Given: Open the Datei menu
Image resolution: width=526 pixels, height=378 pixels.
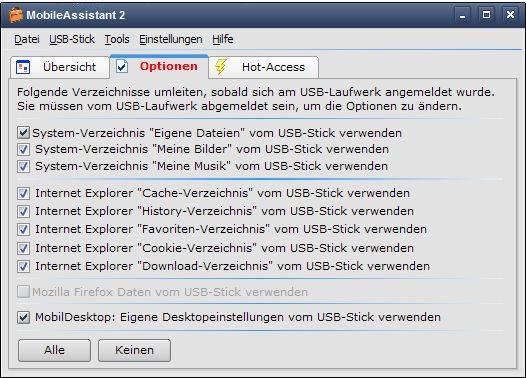Looking at the screenshot, I should (x=27, y=39).
